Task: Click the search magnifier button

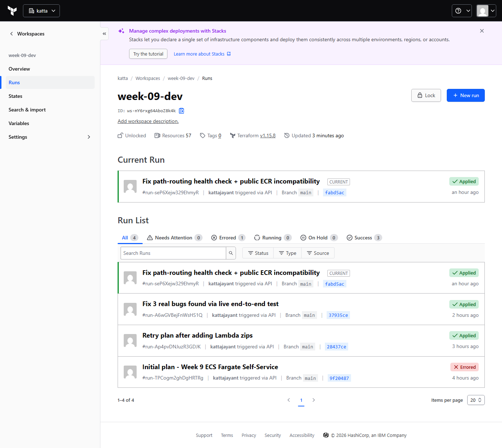Action: coord(231,253)
